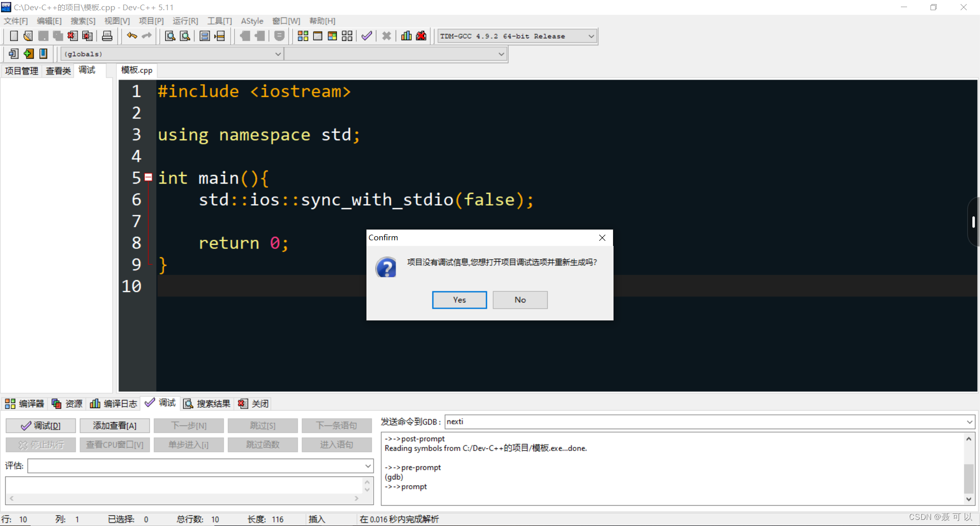Click the undo arrow icon
The height and width of the screenshot is (526, 980).
(x=131, y=36)
